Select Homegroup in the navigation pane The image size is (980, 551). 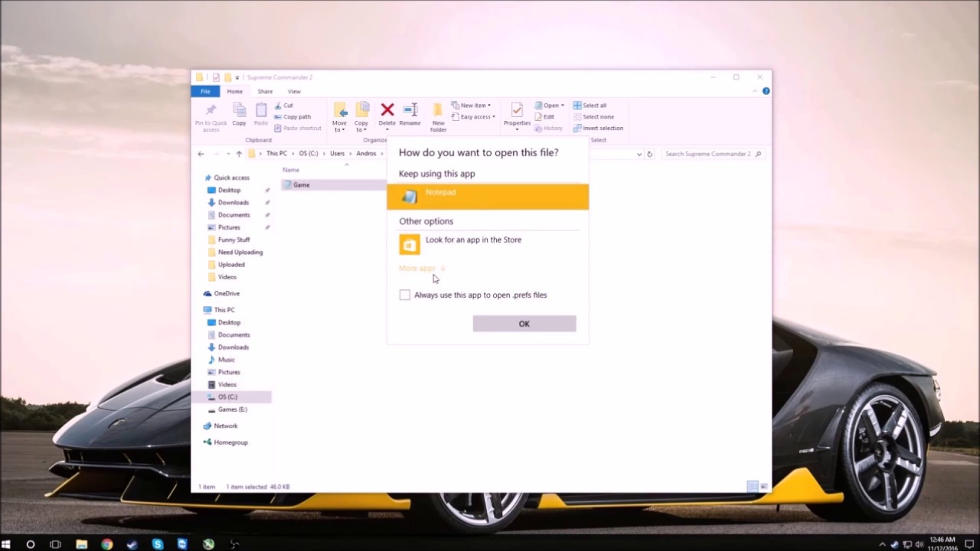[230, 442]
